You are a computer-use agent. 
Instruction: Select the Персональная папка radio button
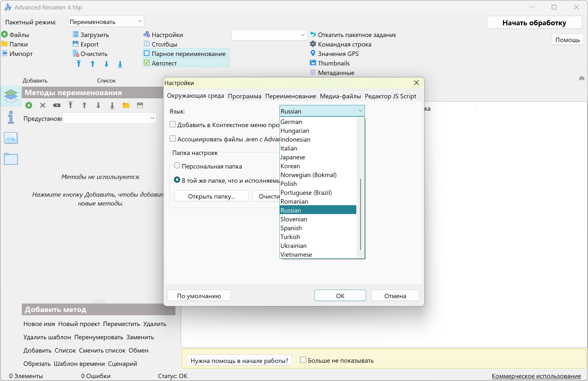pos(177,166)
